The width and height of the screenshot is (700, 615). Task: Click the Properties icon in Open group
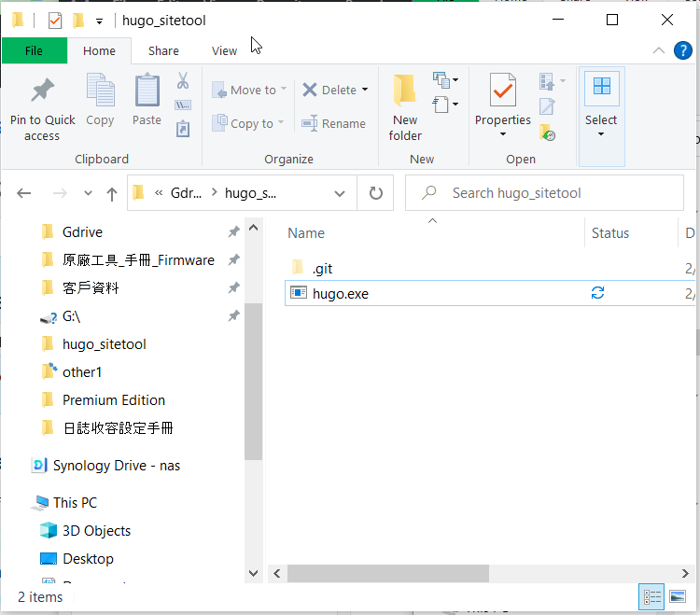click(x=502, y=91)
